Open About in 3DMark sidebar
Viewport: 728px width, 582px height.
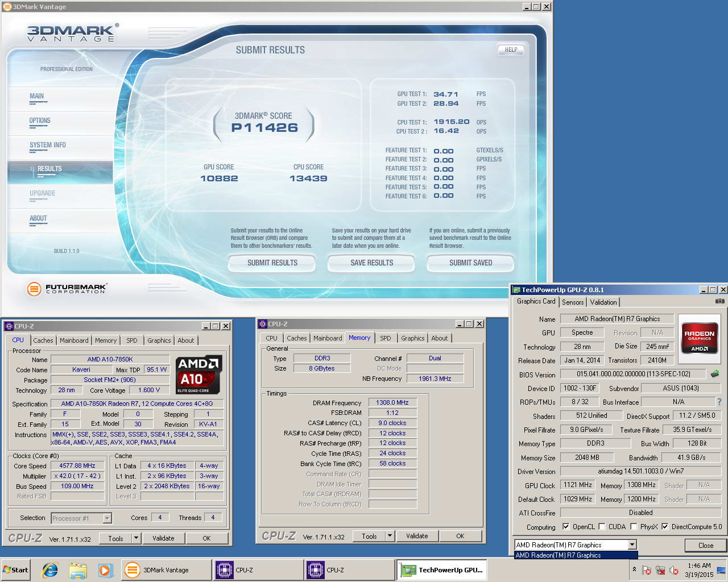pos(38,219)
